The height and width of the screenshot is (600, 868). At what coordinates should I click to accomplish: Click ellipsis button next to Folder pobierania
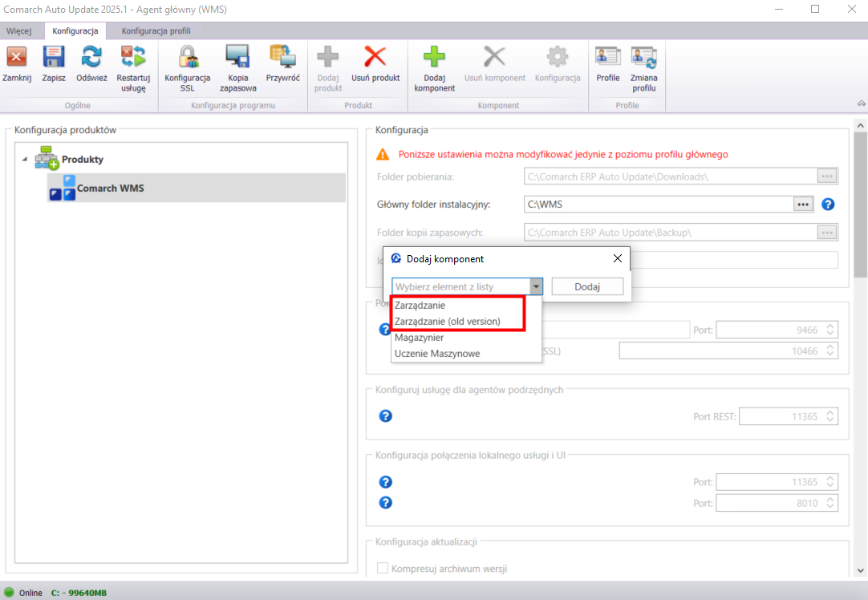827,176
